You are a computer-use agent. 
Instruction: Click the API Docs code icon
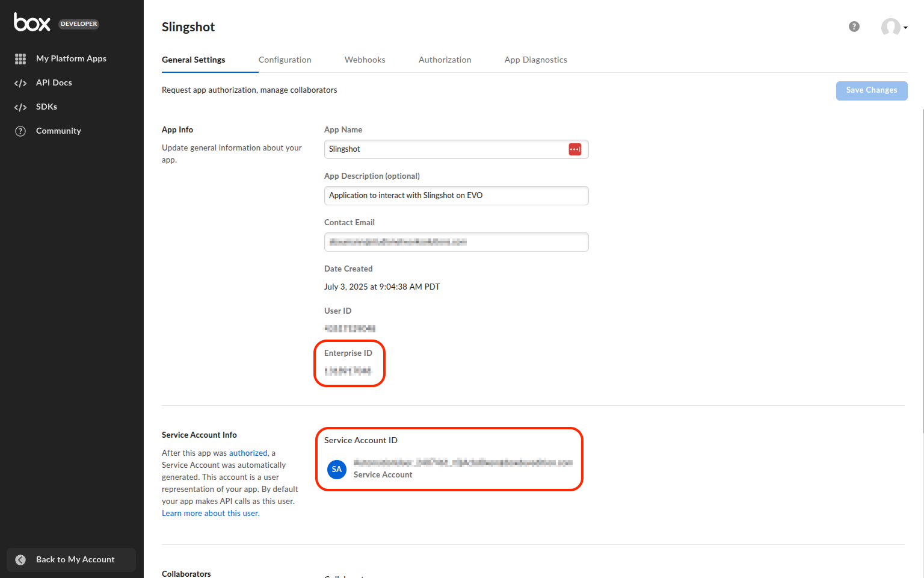click(20, 83)
